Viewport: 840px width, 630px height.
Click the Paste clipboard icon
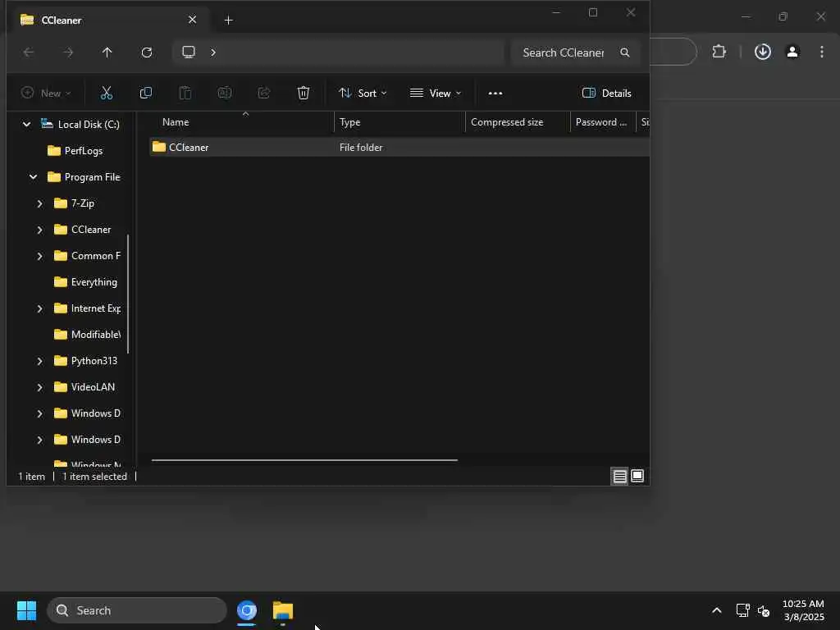click(185, 93)
